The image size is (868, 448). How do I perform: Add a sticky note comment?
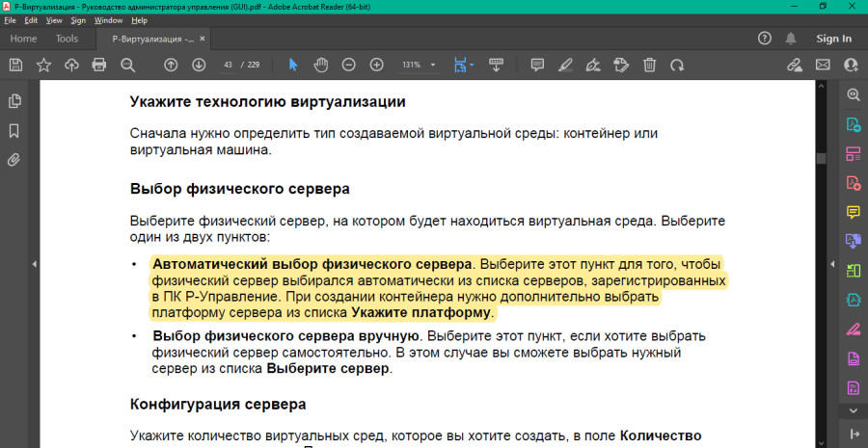pos(538,65)
